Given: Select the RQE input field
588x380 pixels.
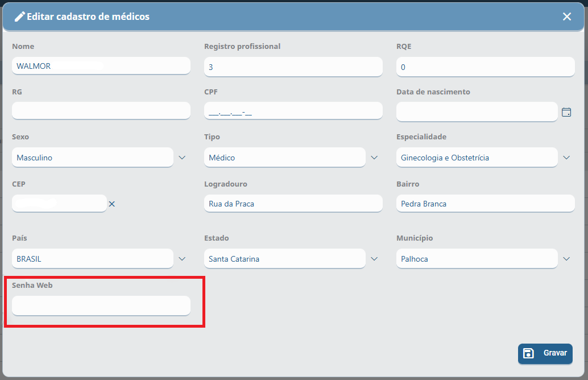Looking at the screenshot, I should (x=485, y=67).
